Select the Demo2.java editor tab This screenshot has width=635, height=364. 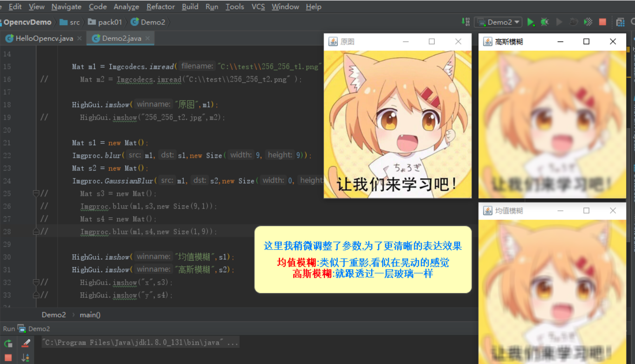121,38
